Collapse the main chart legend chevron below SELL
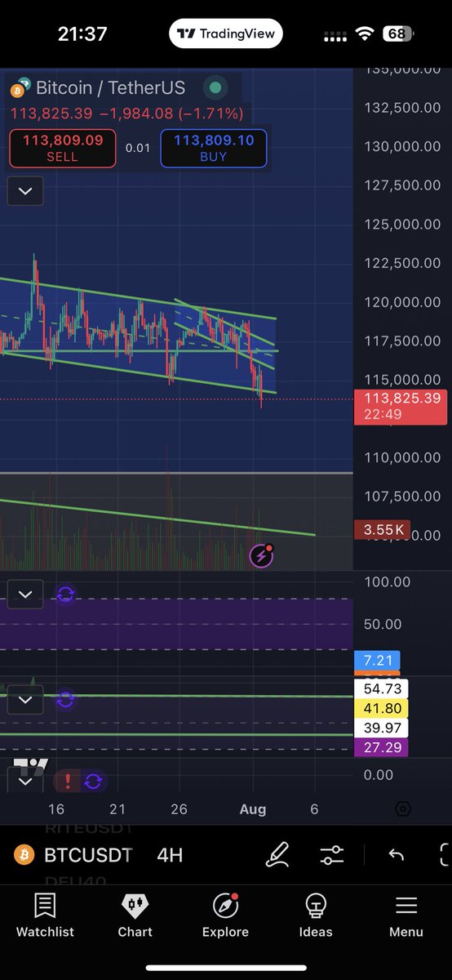Viewport: 452px width, 980px height. coord(25,191)
